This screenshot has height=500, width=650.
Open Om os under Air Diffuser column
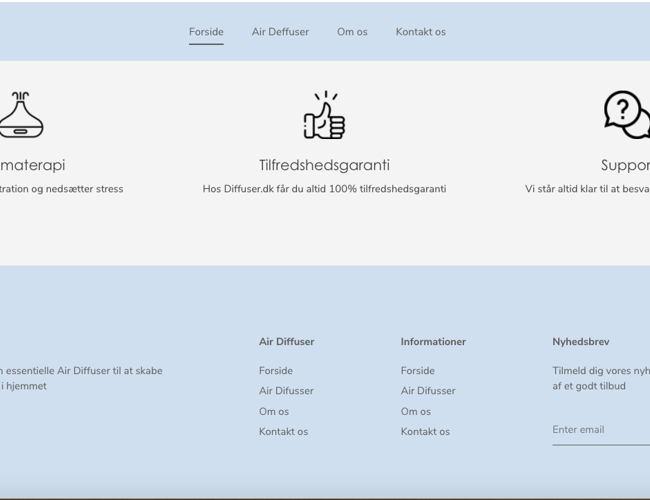tap(274, 412)
